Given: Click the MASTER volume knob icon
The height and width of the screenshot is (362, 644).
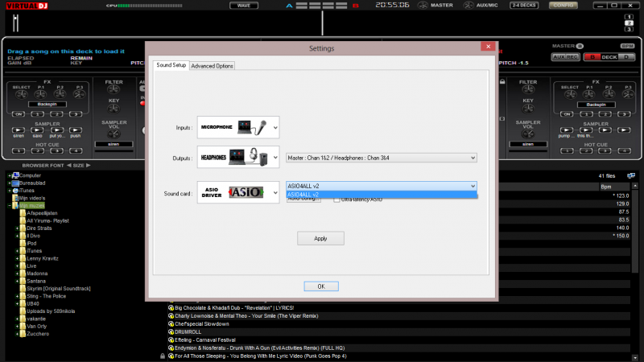Looking at the screenshot, I should point(424,5).
